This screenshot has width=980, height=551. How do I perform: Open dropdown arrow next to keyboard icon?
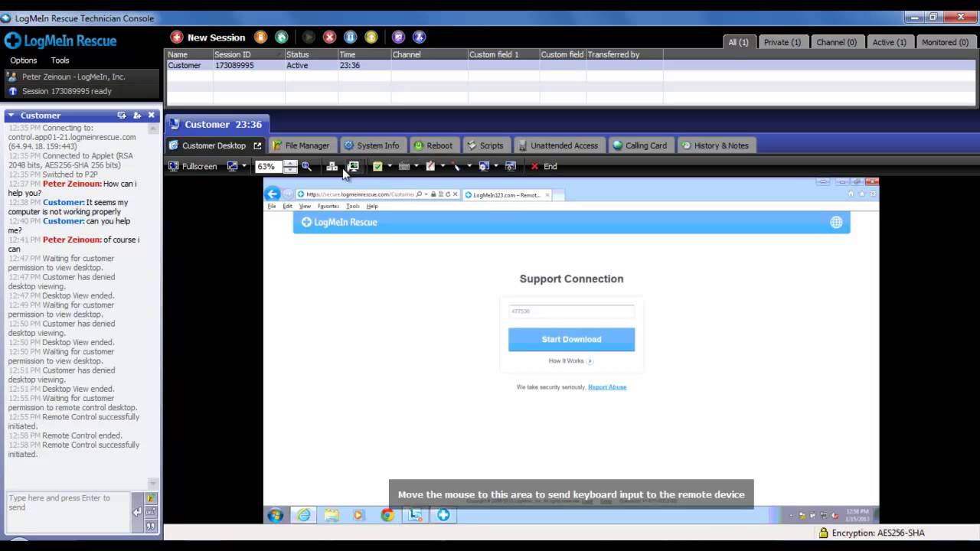click(416, 166)
